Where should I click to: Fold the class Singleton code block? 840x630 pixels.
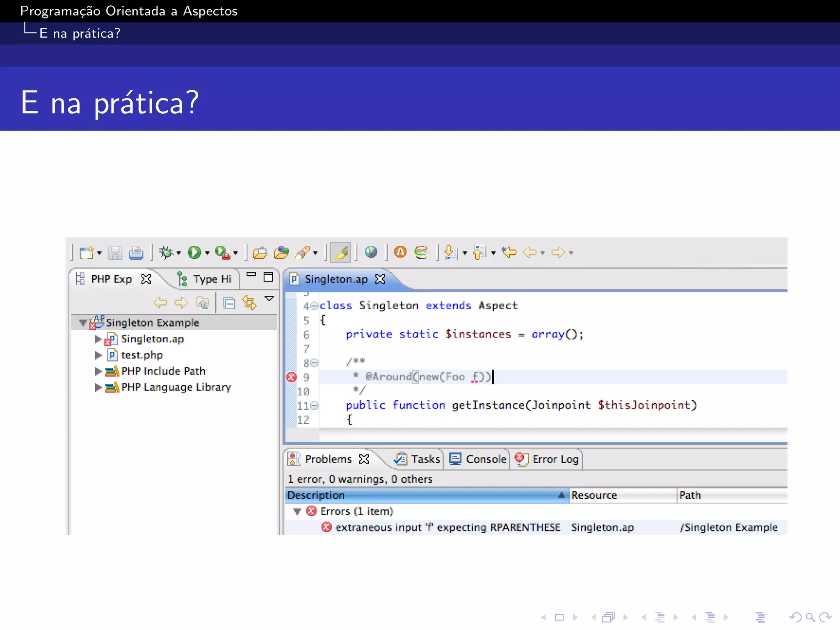pos(314,306)
